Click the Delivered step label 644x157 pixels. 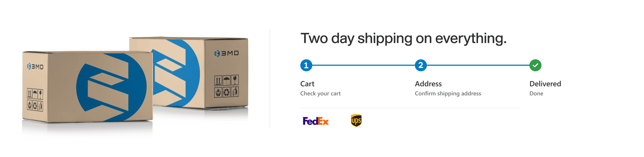545,84
